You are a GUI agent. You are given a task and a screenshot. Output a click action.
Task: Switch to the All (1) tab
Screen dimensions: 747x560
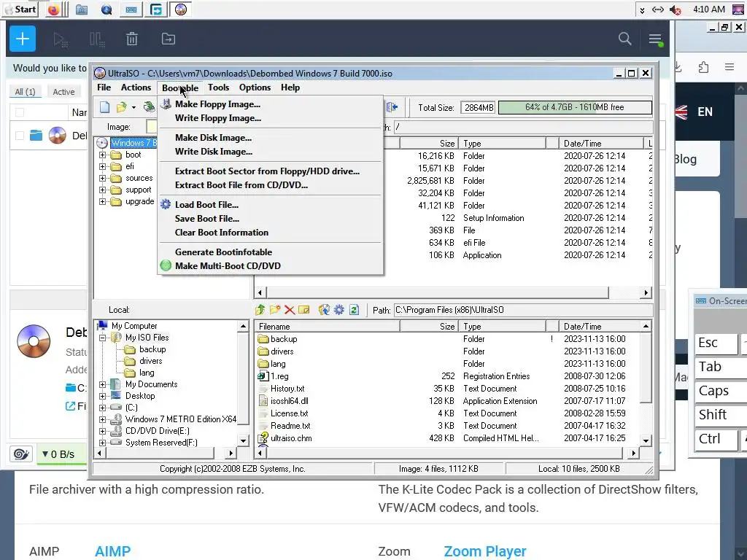coord(26,92)
